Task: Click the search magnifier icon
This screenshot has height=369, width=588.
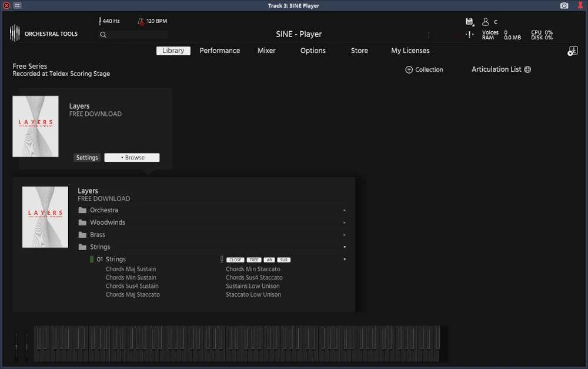Action: click(103, 35)
